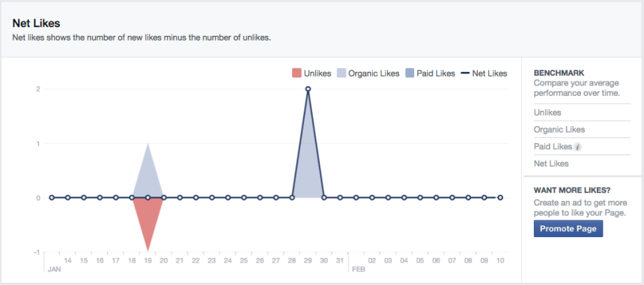Click the data point at Jan 28
The image size is (644, 285).
tap(292, 197)
